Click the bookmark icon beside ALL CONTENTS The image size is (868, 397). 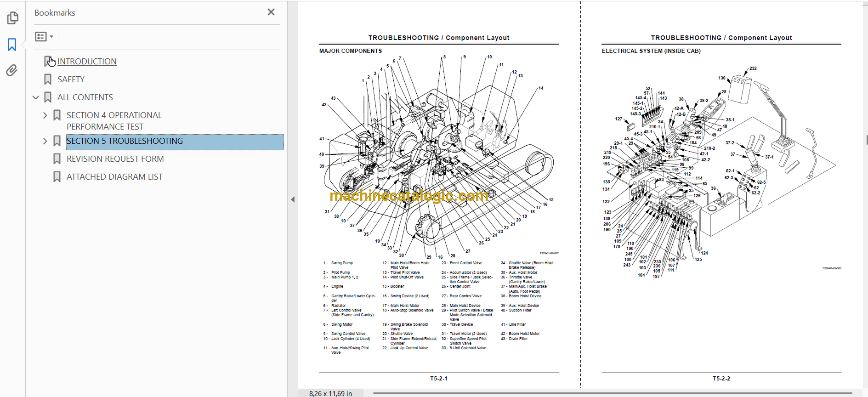pyautogui.click(x=48, y=97)
